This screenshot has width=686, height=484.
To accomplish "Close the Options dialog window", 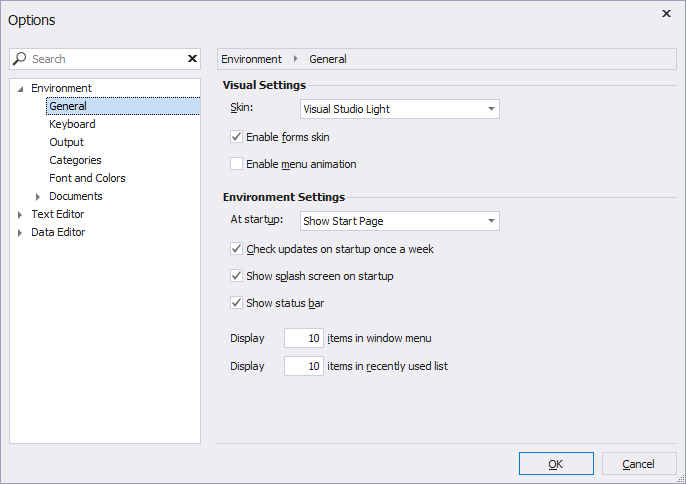I will (666, 14).
